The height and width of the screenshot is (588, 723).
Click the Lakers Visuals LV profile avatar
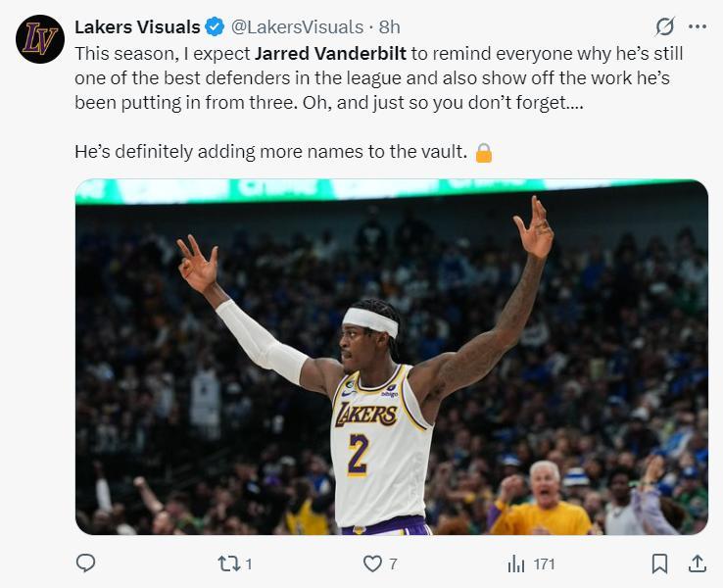tap(40, 40)
